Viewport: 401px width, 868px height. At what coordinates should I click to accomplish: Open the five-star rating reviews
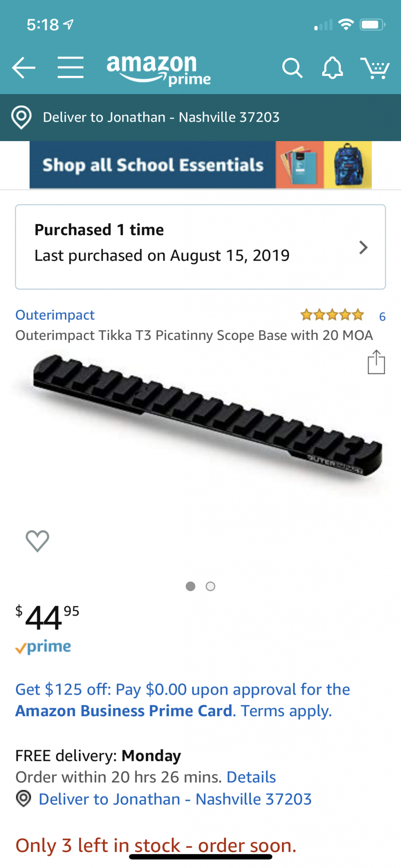(x=332, y=315)
